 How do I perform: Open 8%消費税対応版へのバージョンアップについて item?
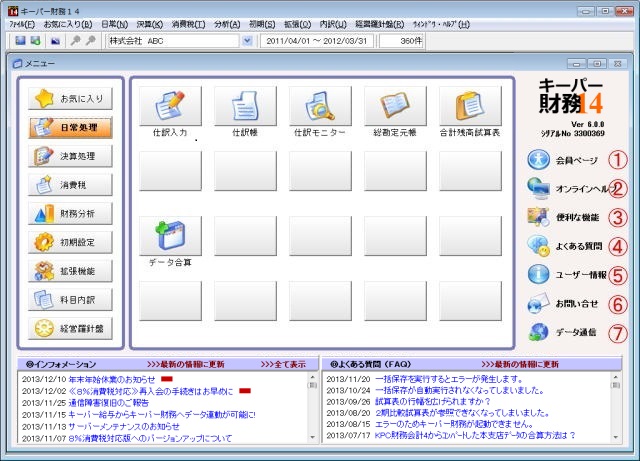(x=150, y=438)
